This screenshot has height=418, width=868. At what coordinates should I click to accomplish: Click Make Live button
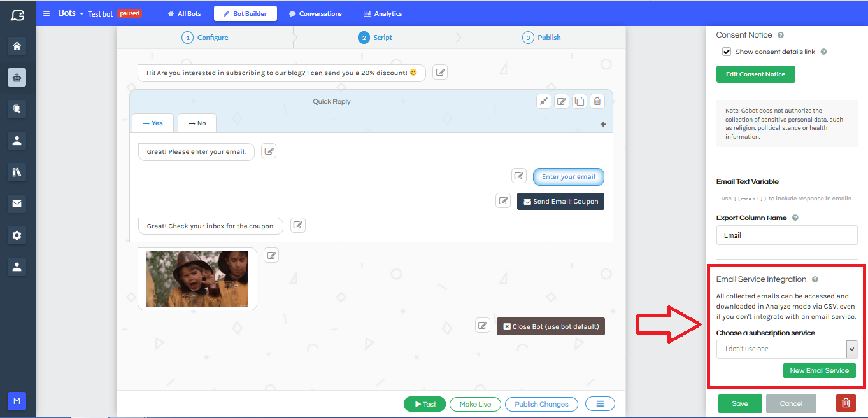475,404
